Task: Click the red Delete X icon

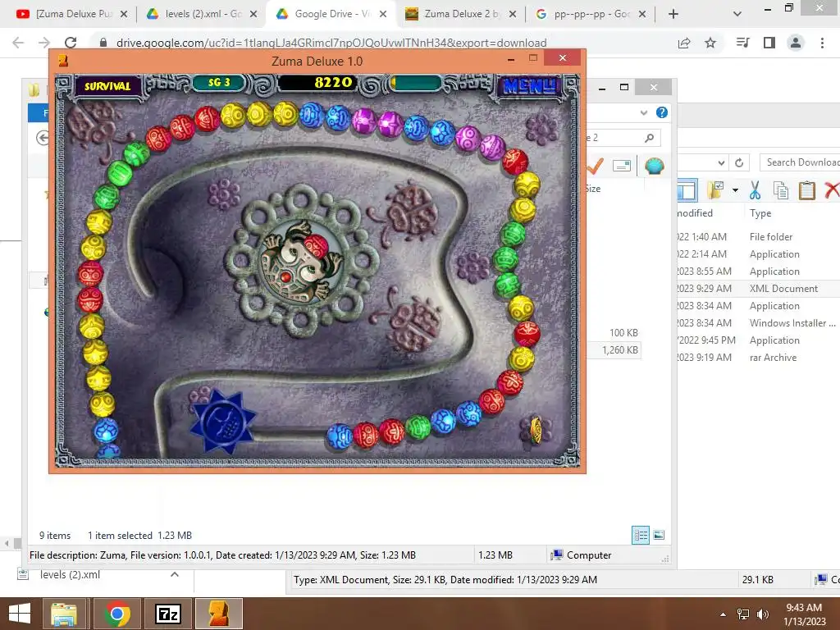Action: pyautogui.click(x=832, y=189)
